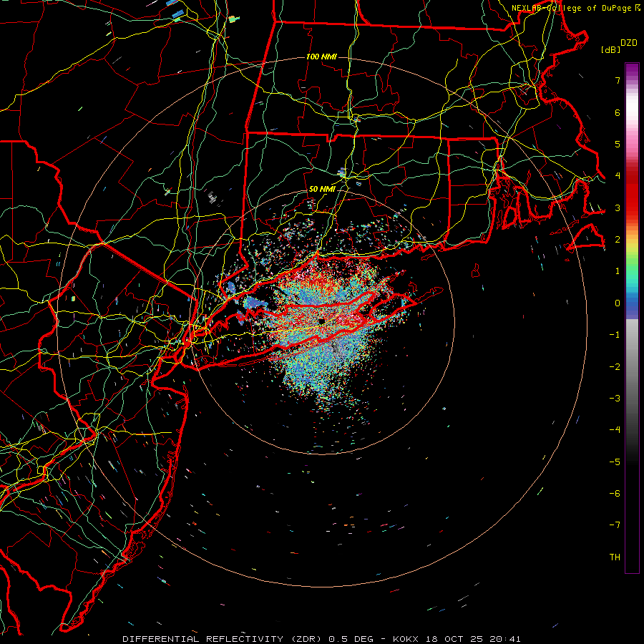This screenshot has width=644, height=644.
Task: Click the 6 dB label on color scale
Action: click(x=618, y=113)
